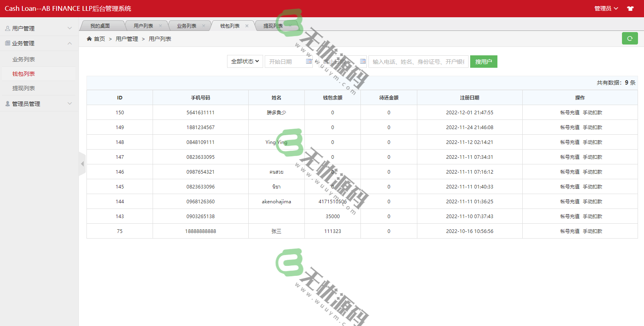The image size is (644, 326).
Task: Open calendar icon for start date
Action: coord(309,61)
